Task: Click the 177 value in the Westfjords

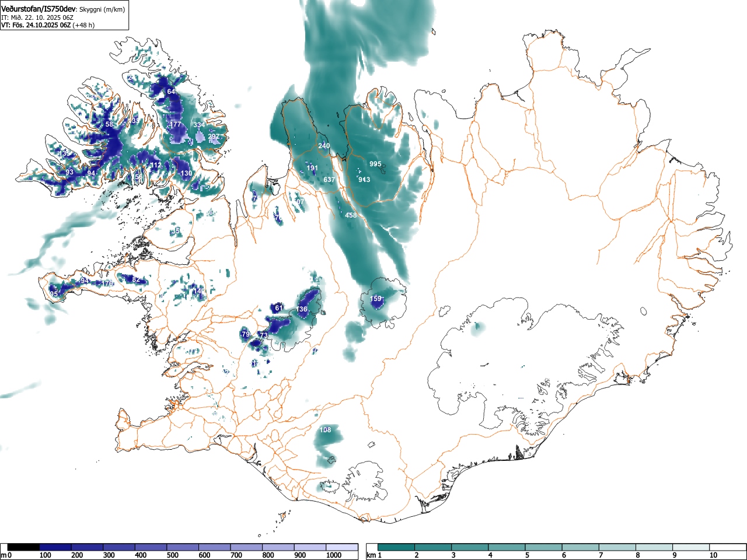Action: pos(175,124)
